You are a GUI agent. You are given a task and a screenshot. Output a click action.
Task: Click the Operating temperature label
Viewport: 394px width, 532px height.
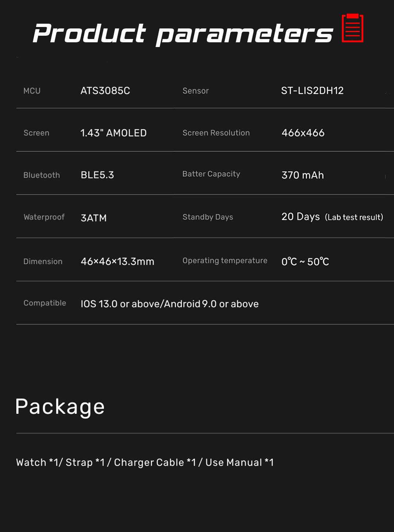click(225, 261)
